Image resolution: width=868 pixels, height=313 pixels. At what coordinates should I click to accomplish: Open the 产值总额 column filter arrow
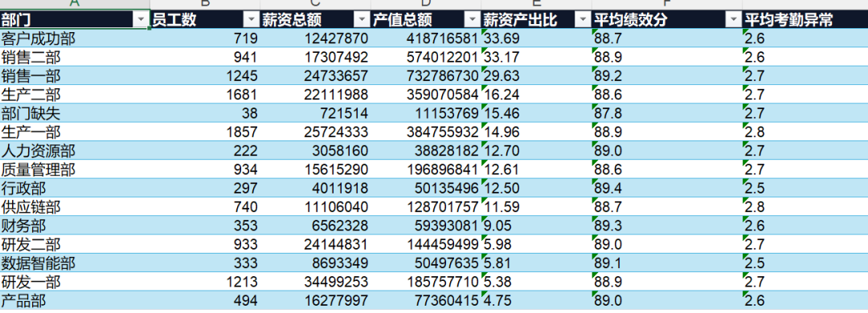[x=473, y=20]
